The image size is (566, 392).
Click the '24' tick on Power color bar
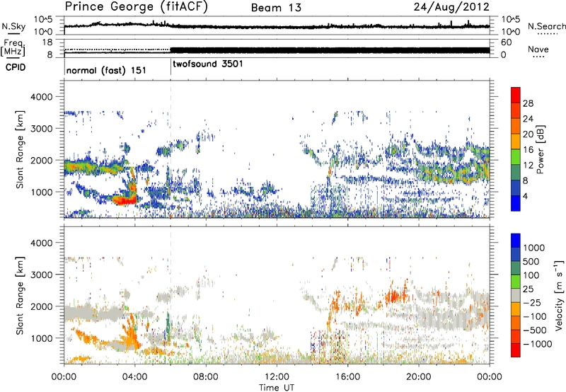tap(528, 119)
